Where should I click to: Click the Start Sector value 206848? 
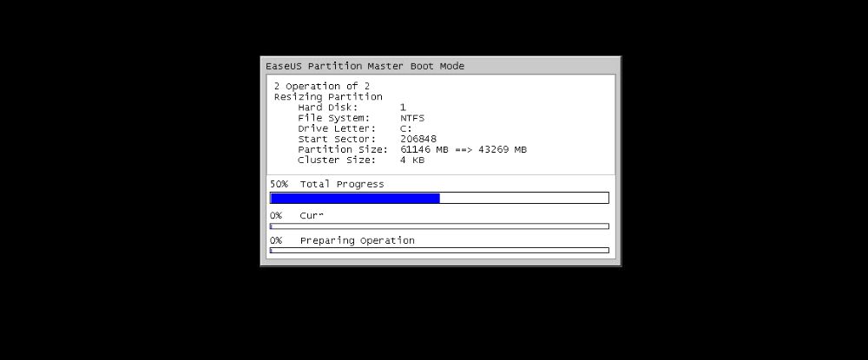[418, 139]
